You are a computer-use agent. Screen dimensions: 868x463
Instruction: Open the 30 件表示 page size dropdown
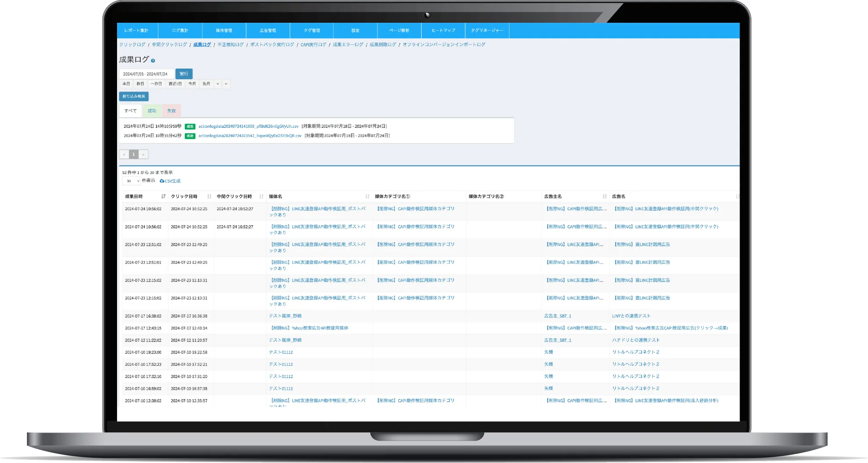click(x=131, y=181)
